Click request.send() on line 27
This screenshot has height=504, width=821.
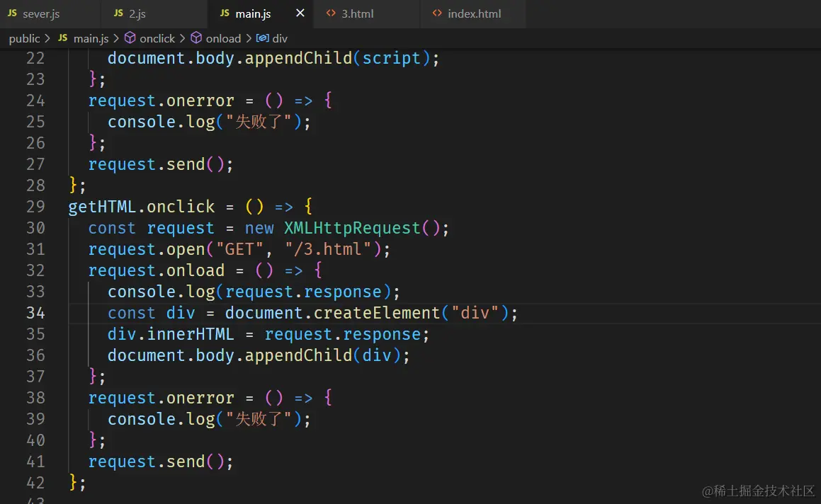pos(156,164)
